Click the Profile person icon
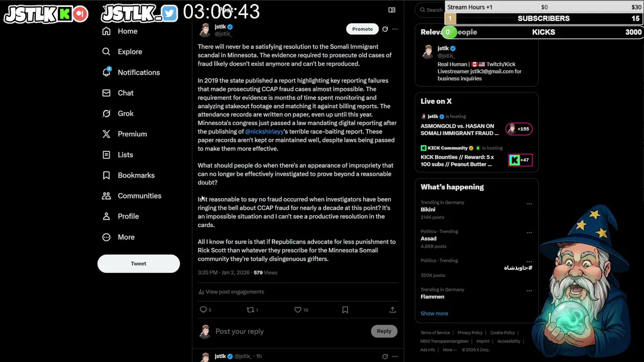This screenshot has width=644, height=362. [106, 216]
